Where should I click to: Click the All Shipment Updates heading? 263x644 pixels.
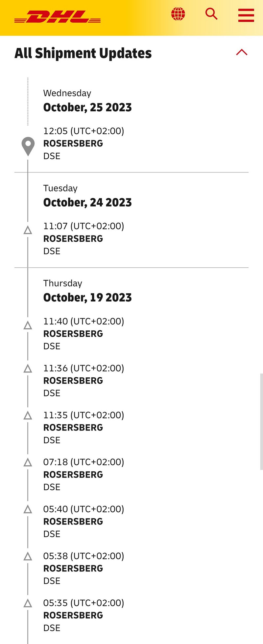[83, 53]
